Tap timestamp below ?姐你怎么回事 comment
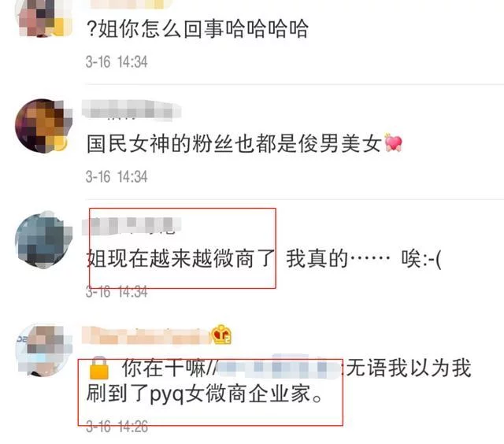The width and height of the screenshot is (504, 444). tap(117, 61)
